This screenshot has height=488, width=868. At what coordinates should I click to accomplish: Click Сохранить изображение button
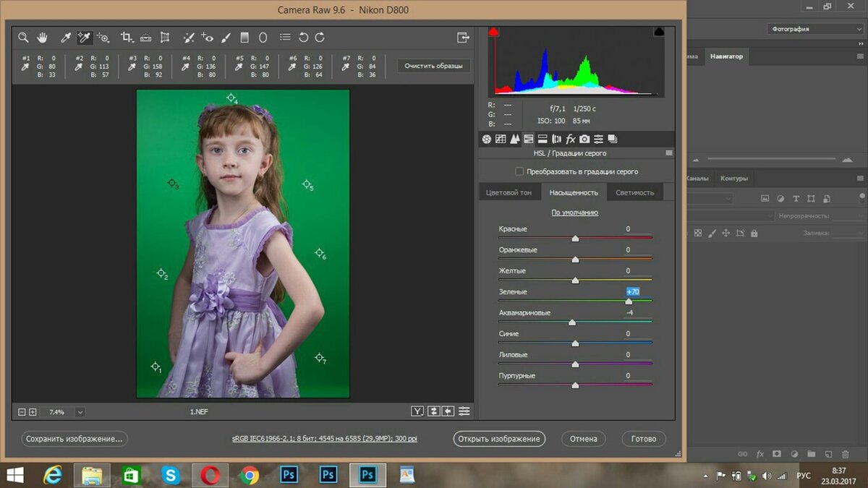pos(74,439)
